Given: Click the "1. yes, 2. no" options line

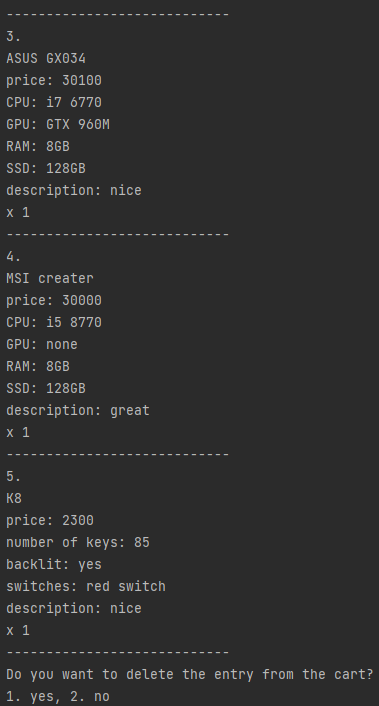Looking at the screenshot, I should coord(58,697).
